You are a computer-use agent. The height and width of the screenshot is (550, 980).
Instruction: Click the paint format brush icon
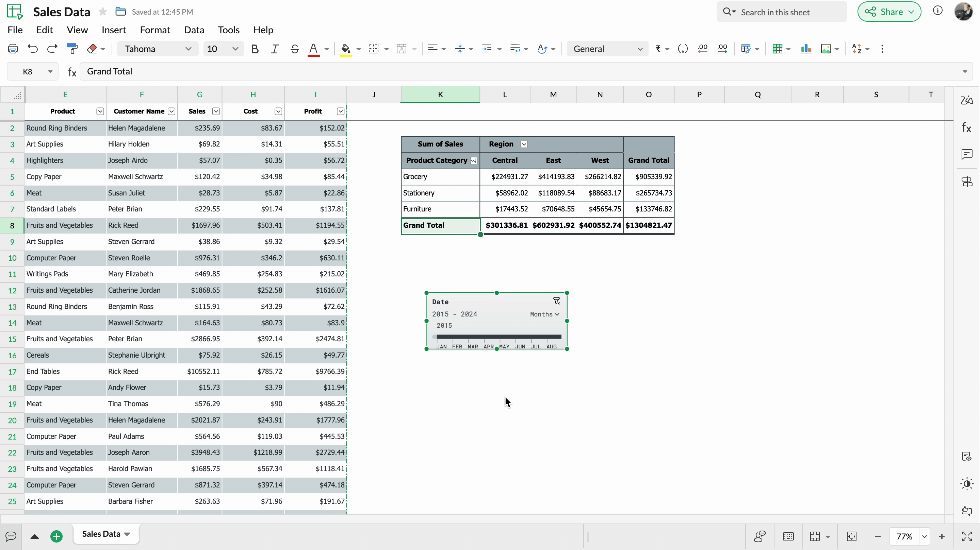pyautogui.click(x=72, y=49)
